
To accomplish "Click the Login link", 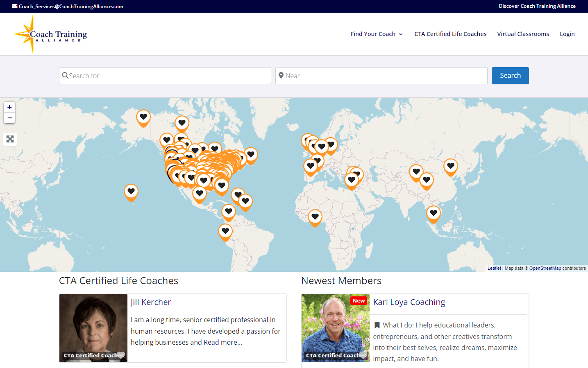I will [x=567, y=34].
